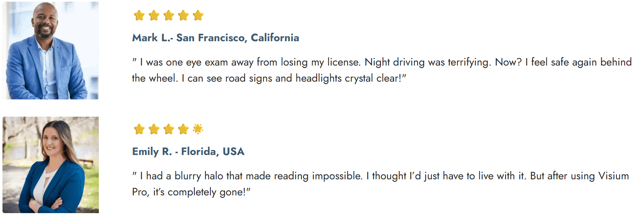Click the second star in Mark's rating

pyautogui.click(x=154, y=16)
